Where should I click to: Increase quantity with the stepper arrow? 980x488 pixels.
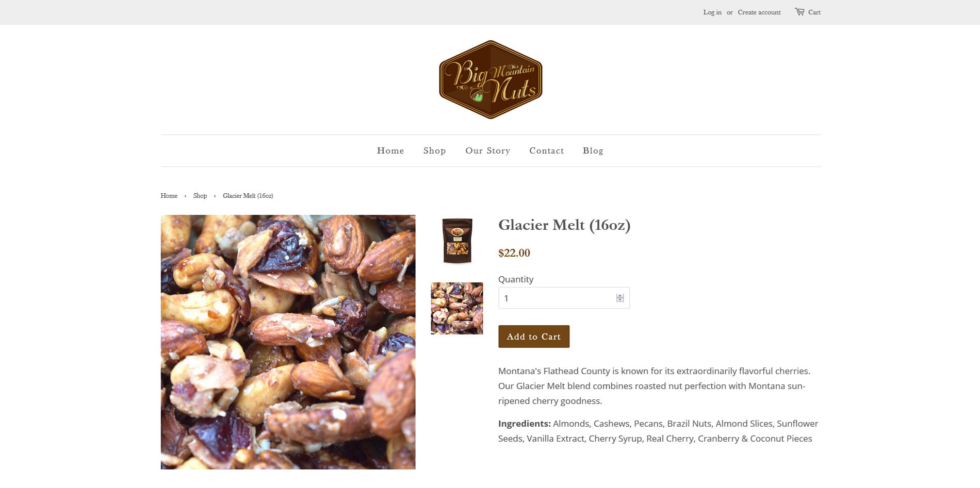click(x=620, y=296)
